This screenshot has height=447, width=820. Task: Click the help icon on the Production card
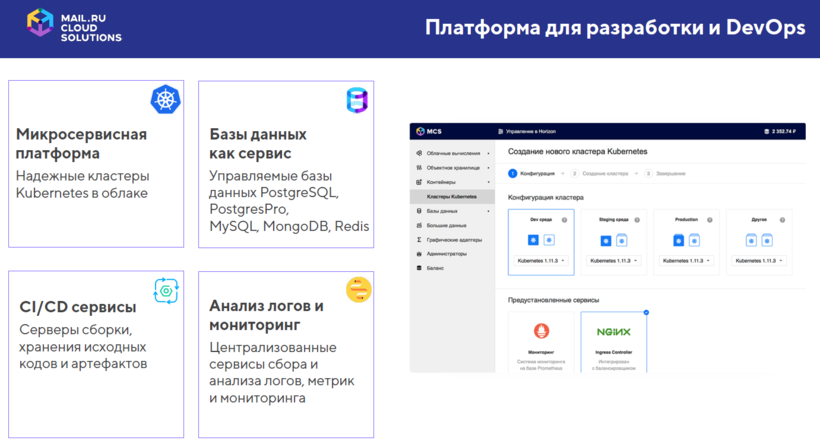pyautogui.click(x=710, y=220)
